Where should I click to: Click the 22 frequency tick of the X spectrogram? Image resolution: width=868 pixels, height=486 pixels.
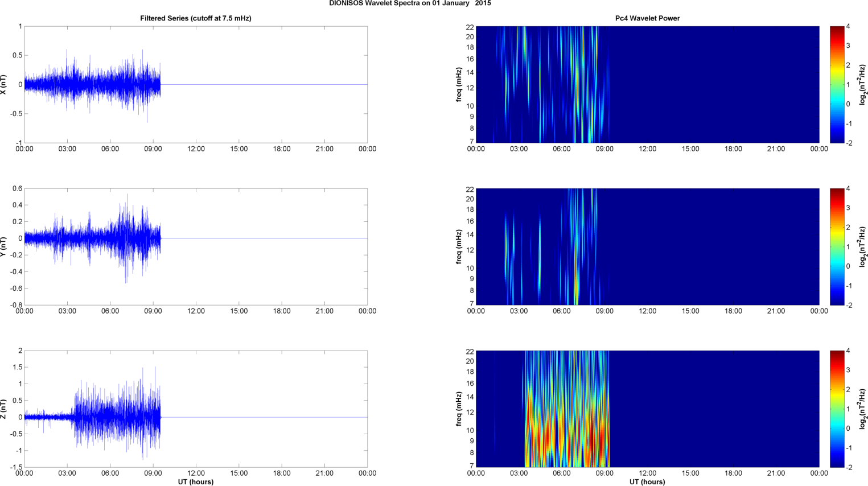470,27
